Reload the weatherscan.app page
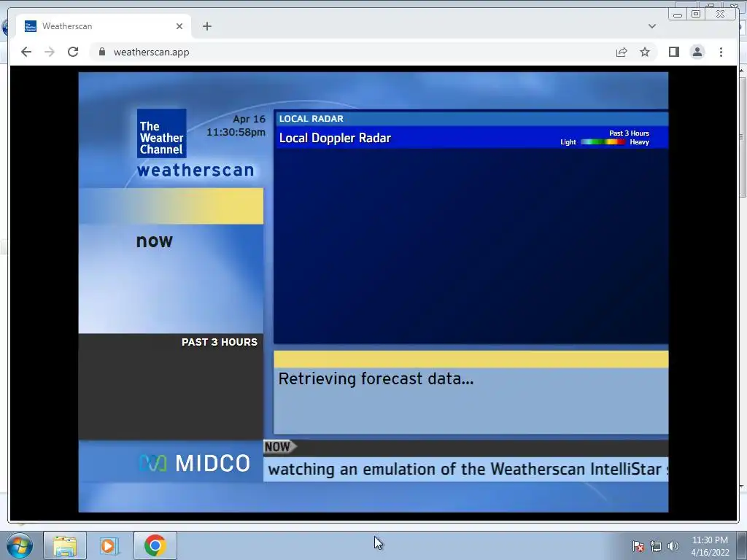The height and width of the screenshot is (560, 747). (73, 52)
